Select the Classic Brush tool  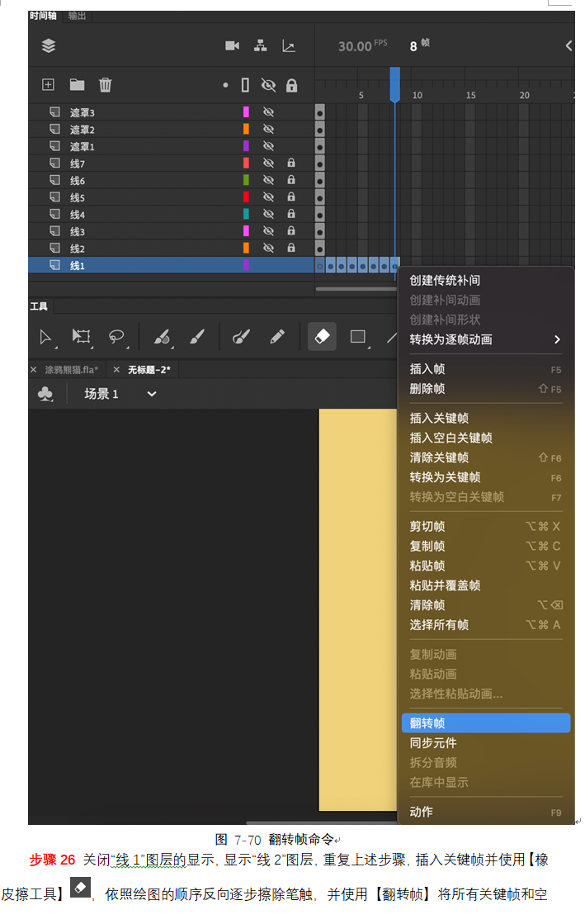click(x=197, y=336)
